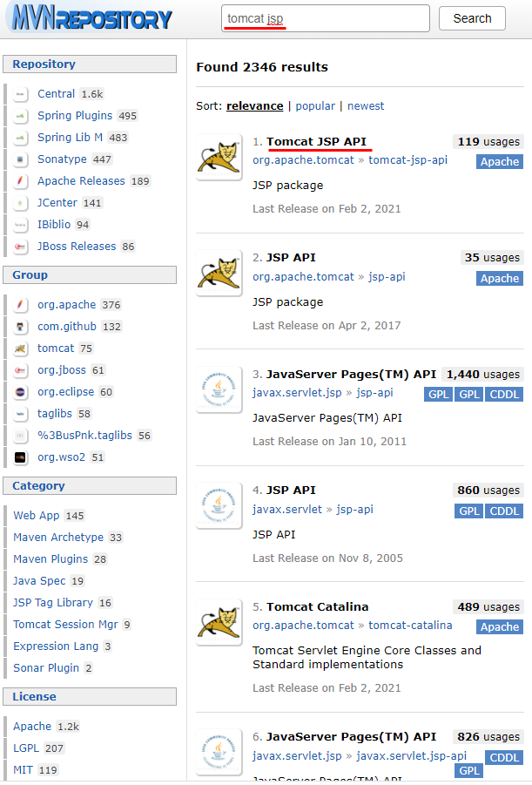The image size is (532, 785).
Task: Click the tomcat group icon
Action: tap(20, 349)
